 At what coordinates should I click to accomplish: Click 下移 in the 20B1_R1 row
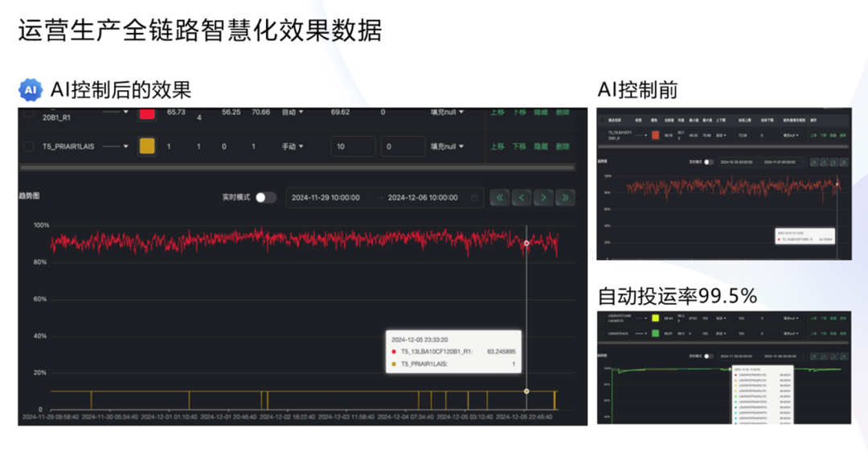[518, 113]
